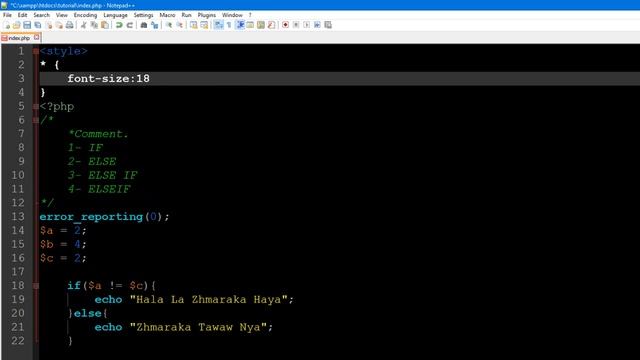Click the Close All toolbar icon
640x360 pixels.
pos(59,25)
